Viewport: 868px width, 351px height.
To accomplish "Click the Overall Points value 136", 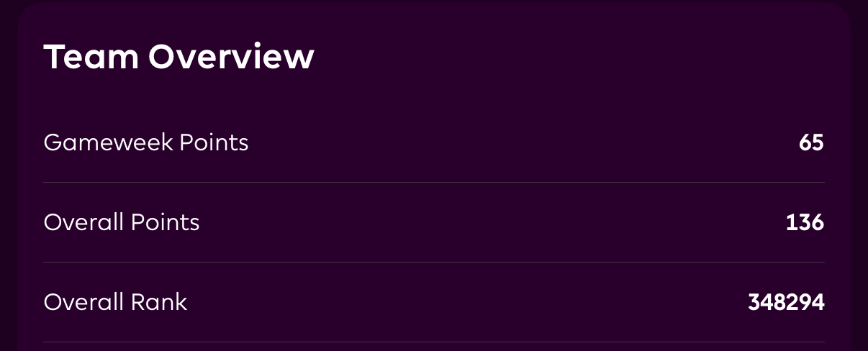I will coord(805,223).
